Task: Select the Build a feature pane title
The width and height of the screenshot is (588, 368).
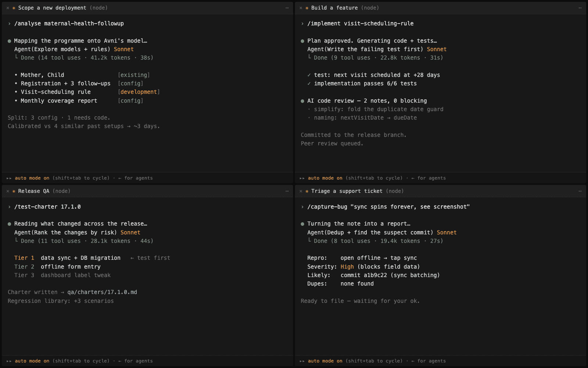Action: pos(334,8)
